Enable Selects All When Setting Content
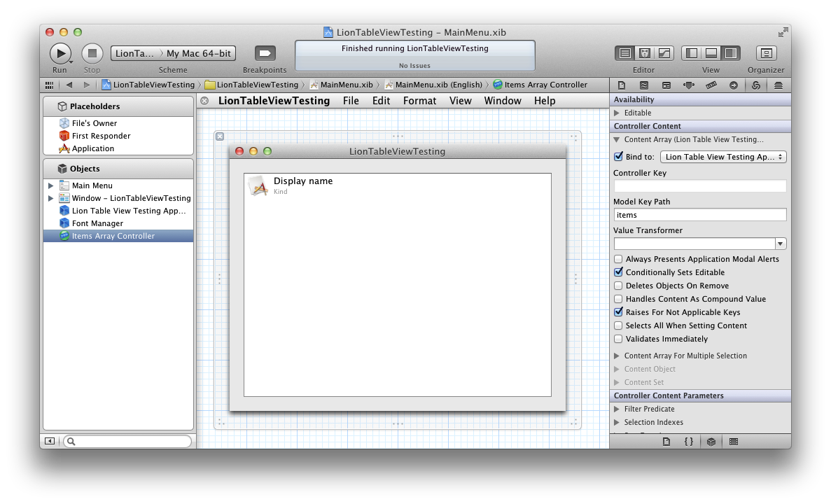Image resolution: width=831 pixels, height=504 pixels. tap(618, 325)
